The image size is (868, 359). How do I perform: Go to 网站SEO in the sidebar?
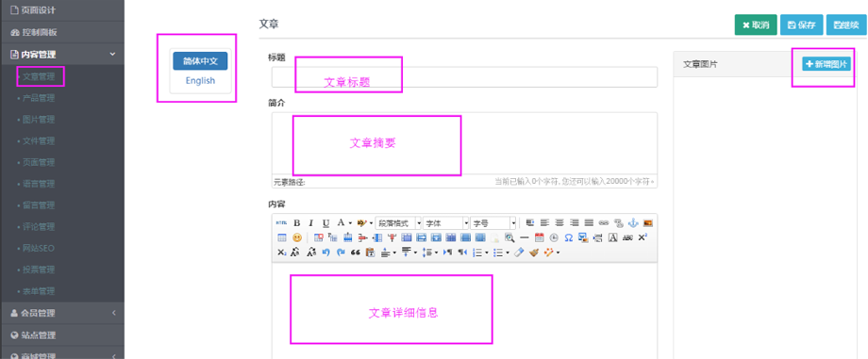(39, 249)
